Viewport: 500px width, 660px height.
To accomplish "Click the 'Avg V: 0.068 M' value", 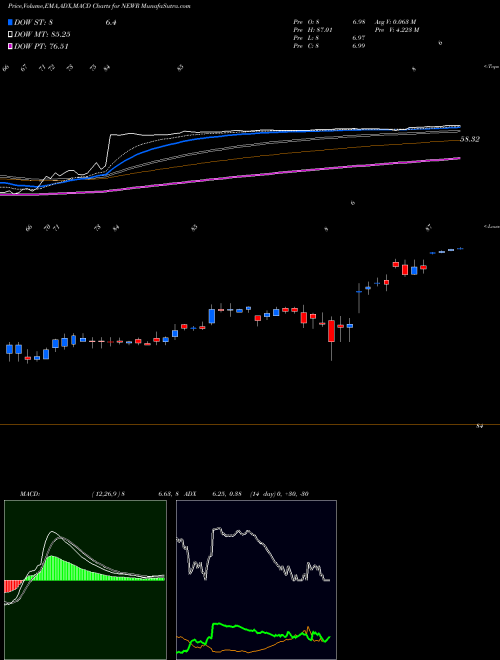I will (x=397, y=22).
